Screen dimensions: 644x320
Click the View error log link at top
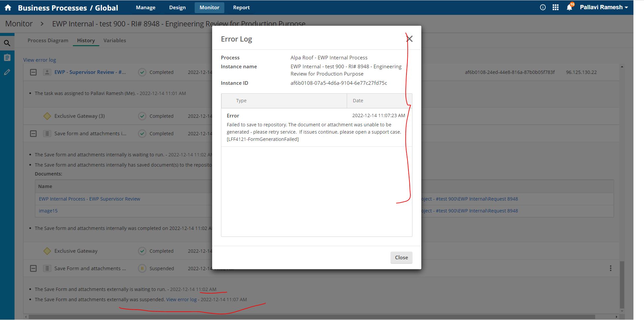[40, 60]
